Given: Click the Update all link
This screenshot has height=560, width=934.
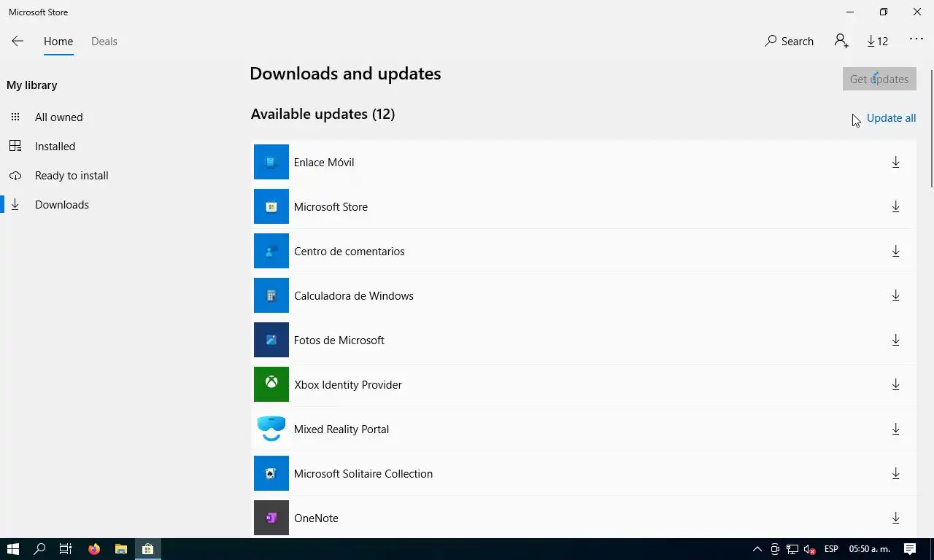Looking at the screenshot, I should 891,118.
